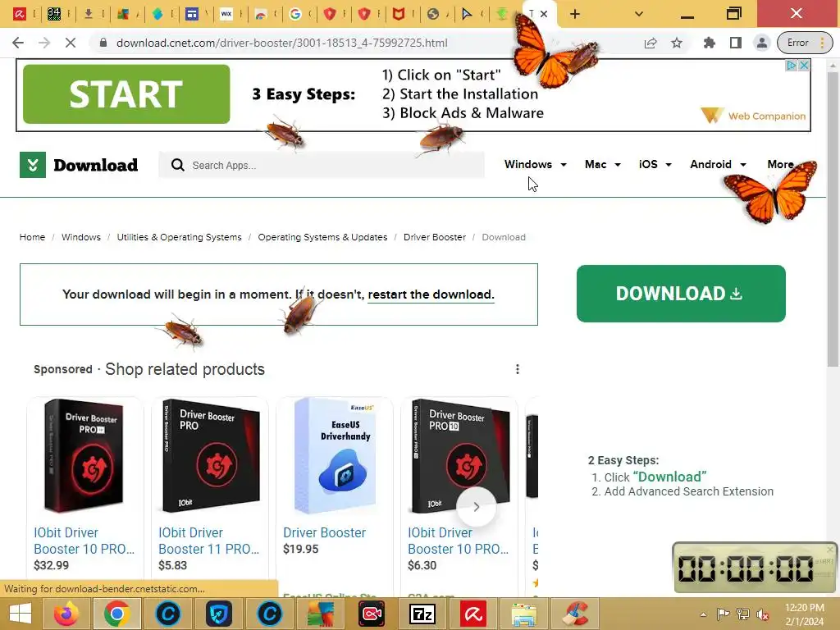The image size is (840, 630).
Task: Open 7-Zip from taskbar
Action: tap(422, 614)
